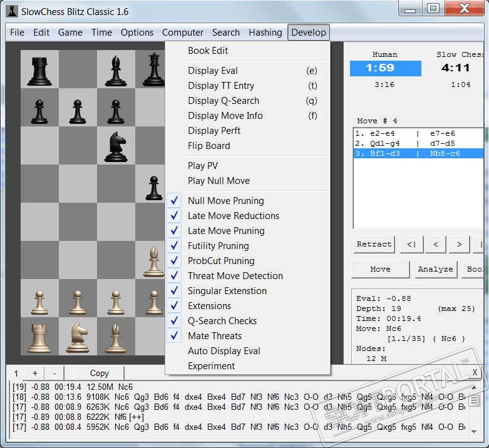This screenshot has width=489, height=448.
Task: Select Display Eval menu entry
Action: (247, 71)
